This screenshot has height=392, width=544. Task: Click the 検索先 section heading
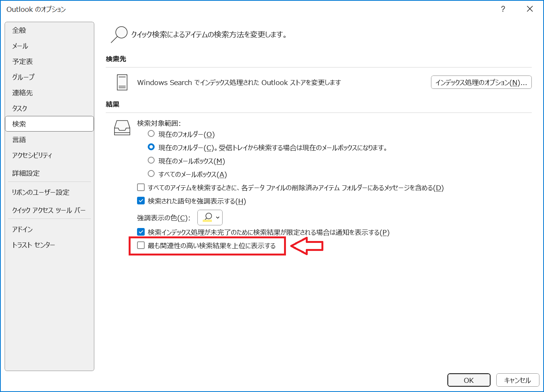116,59
